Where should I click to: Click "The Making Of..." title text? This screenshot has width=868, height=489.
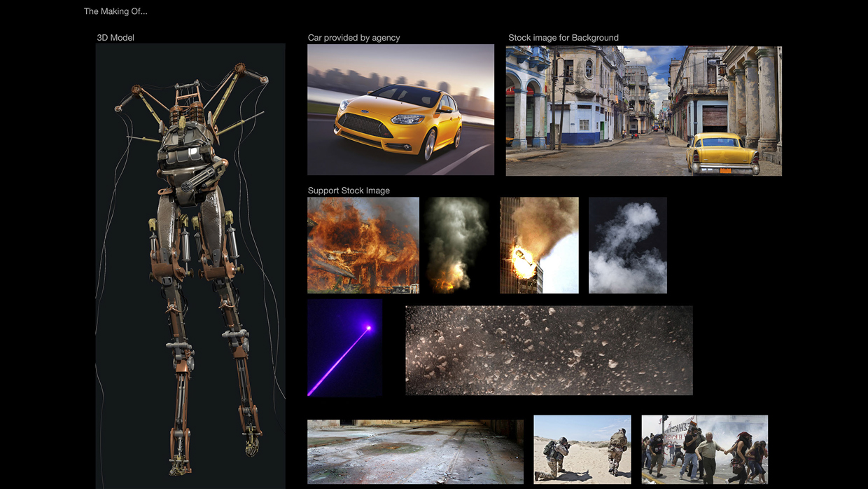click(115, 11)
